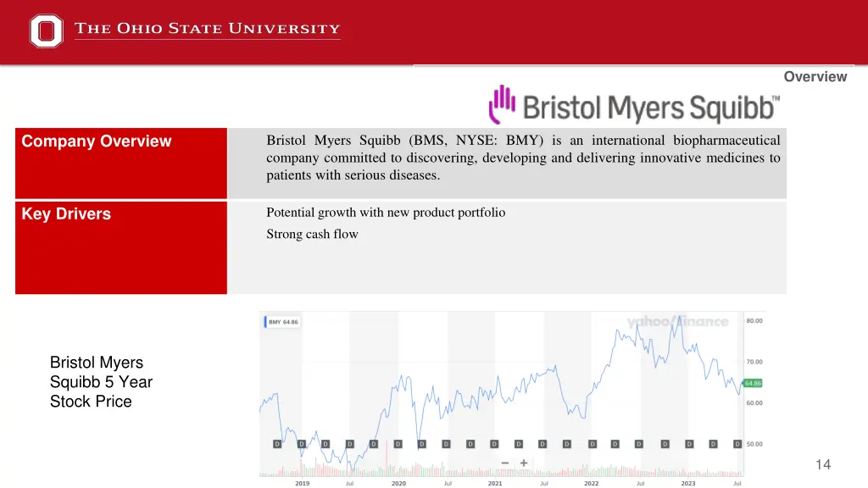Screen dimensions: 868x488
Task: Click the 2022 year axis label
Action: click(x=591, y=484)
